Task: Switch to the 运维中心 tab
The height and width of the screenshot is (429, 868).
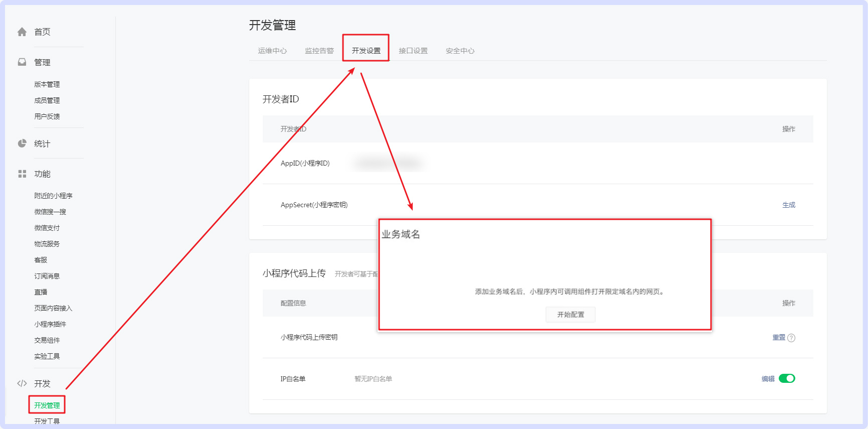Action: [x=272, y=51]
